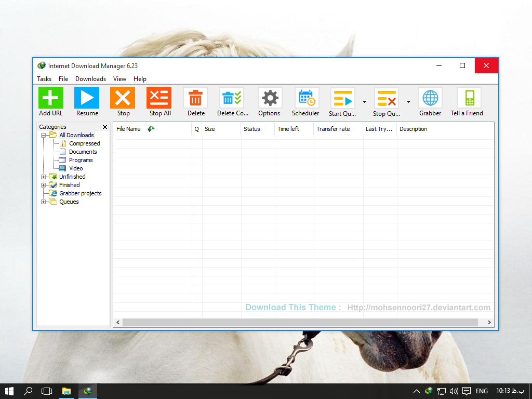
Task: Open the Stop Queue dropdown arrow
Action: coord(408,102)
